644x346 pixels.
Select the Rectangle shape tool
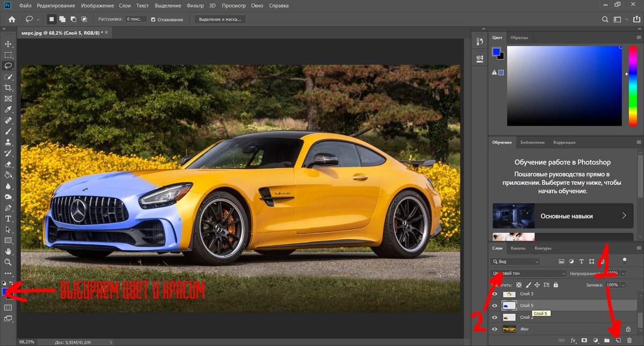[x=8, y=240]
